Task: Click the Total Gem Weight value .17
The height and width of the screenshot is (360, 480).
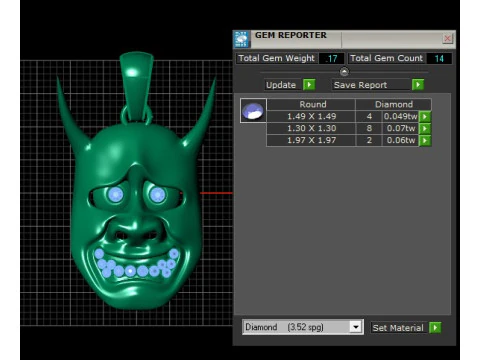Action: [x=332, y=58]
